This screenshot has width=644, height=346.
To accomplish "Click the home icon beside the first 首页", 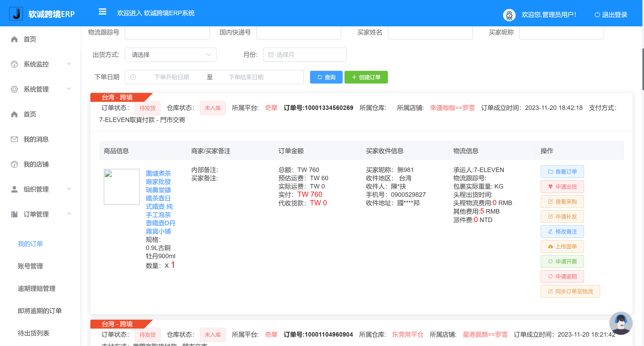I will pyautogui.click(x=14, y=39).
